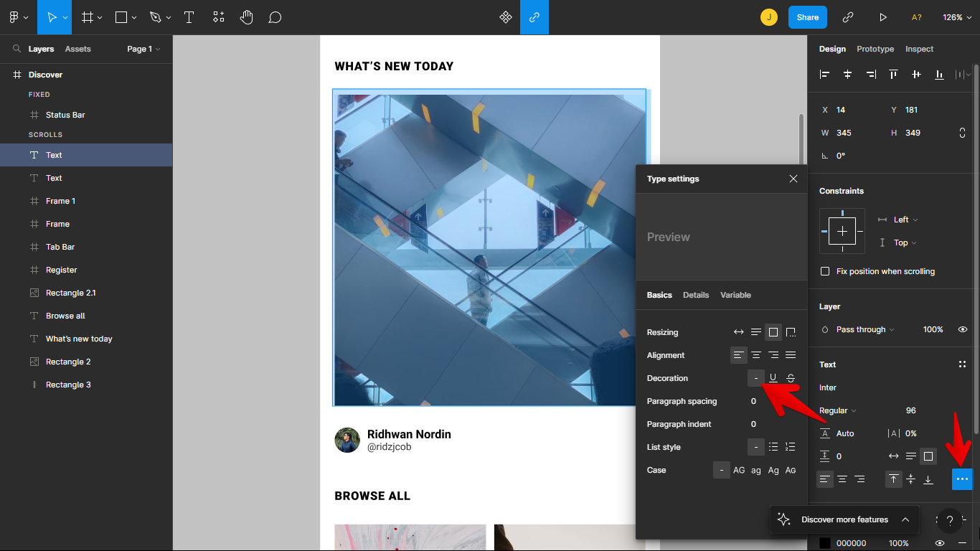
Task: Expand the Page 1 dropdown
Action: [143, 49]
